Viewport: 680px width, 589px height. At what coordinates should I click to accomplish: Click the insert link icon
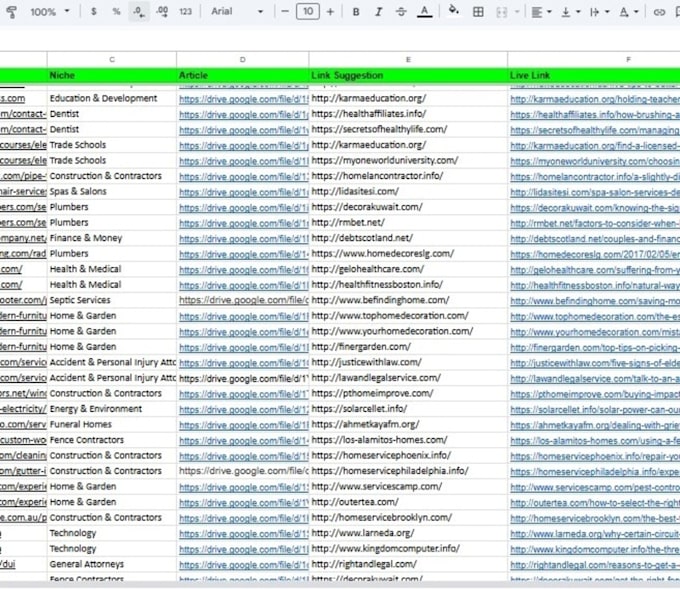(x=660, y=12)
